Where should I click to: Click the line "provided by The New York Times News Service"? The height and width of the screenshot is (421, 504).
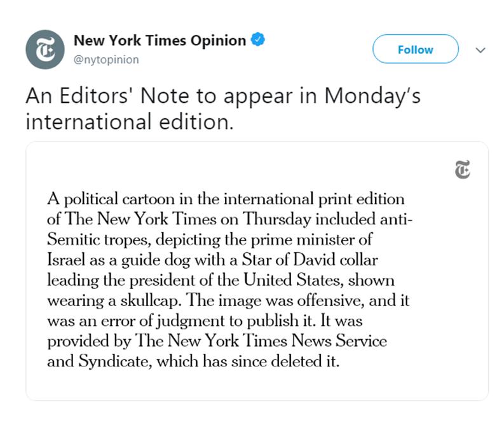[217, 341]
